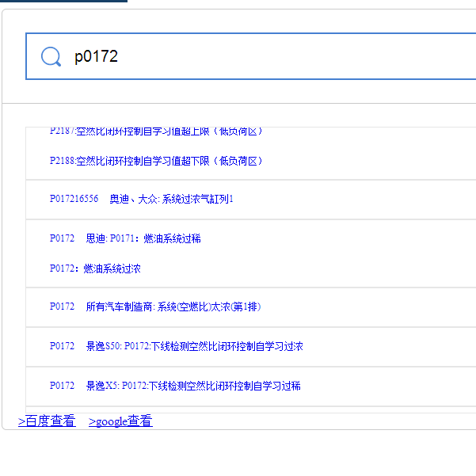476x476 pixels.
Task: Open the 百度查看 link
Action: (47, 421)
